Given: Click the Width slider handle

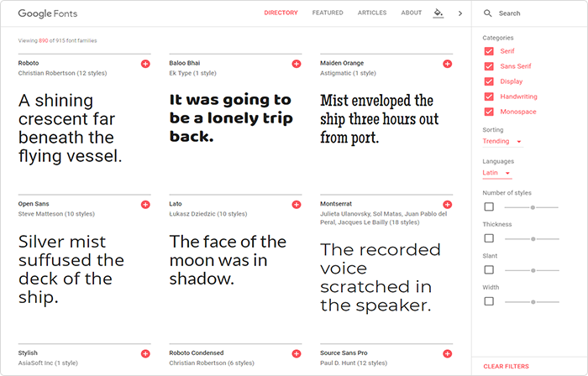Looking at the screenshot, I should pyautogui.click(x=533, y=302).
